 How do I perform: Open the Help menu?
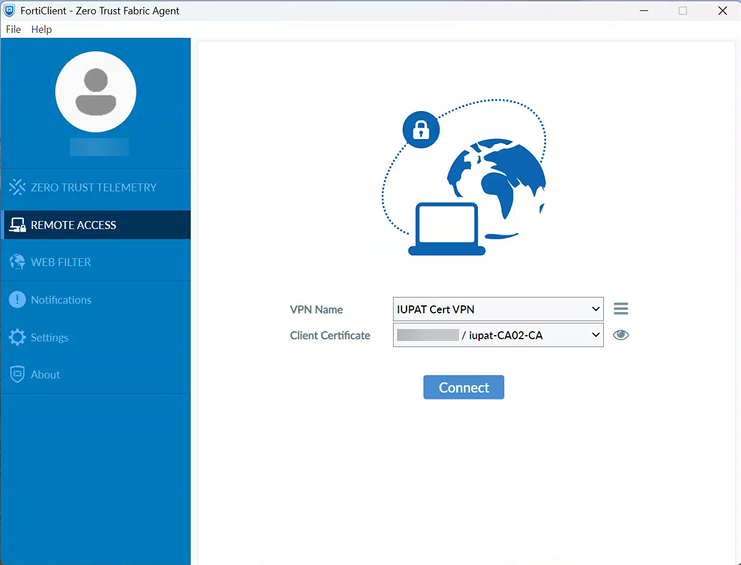click(42, 29)
